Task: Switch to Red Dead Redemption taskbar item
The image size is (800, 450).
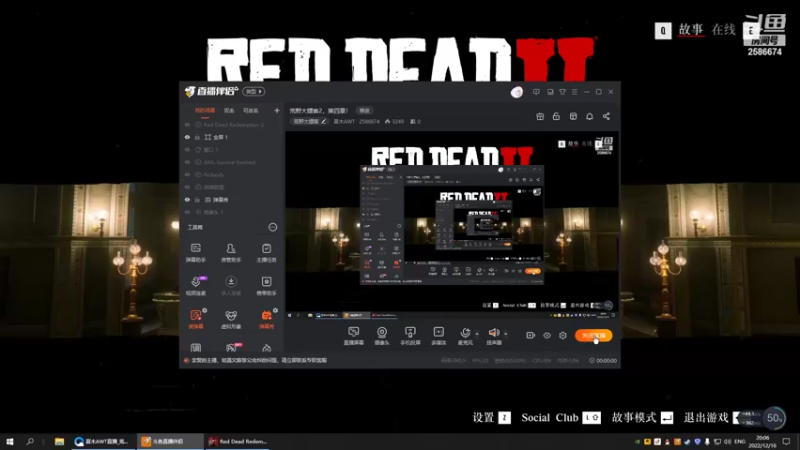Action: tap(238, 441)
